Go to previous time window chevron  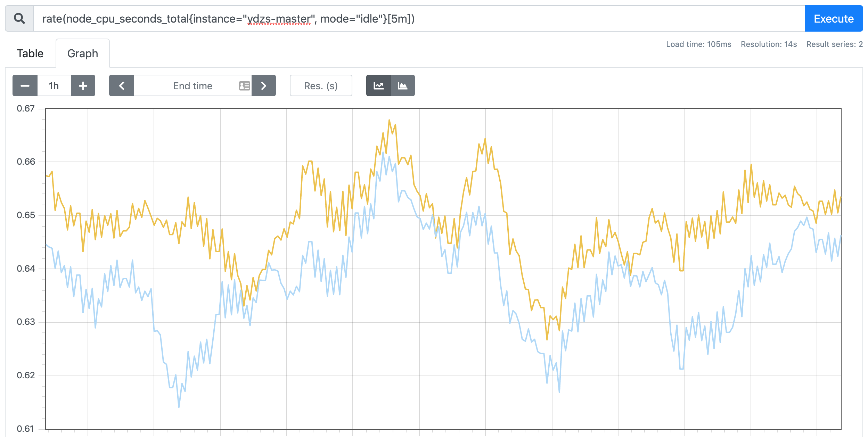coord(122,85)
